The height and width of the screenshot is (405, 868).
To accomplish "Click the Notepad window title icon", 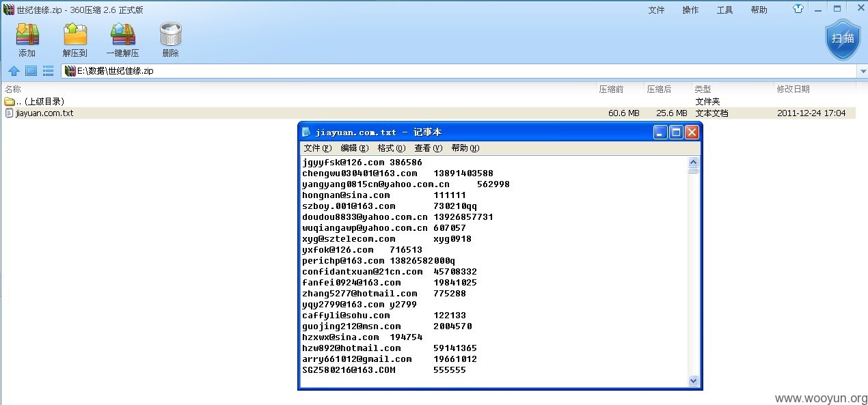I will click(x=306, y=132).
